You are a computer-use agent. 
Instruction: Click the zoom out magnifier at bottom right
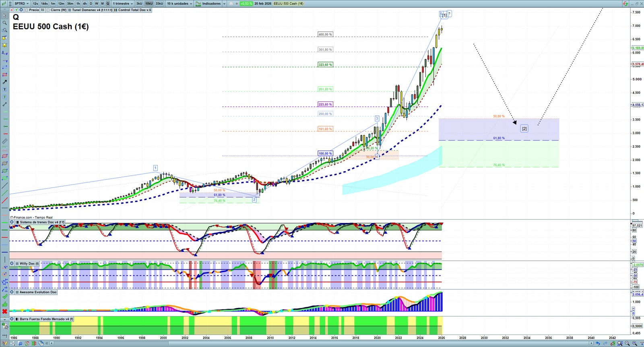(x=627, y=343)
